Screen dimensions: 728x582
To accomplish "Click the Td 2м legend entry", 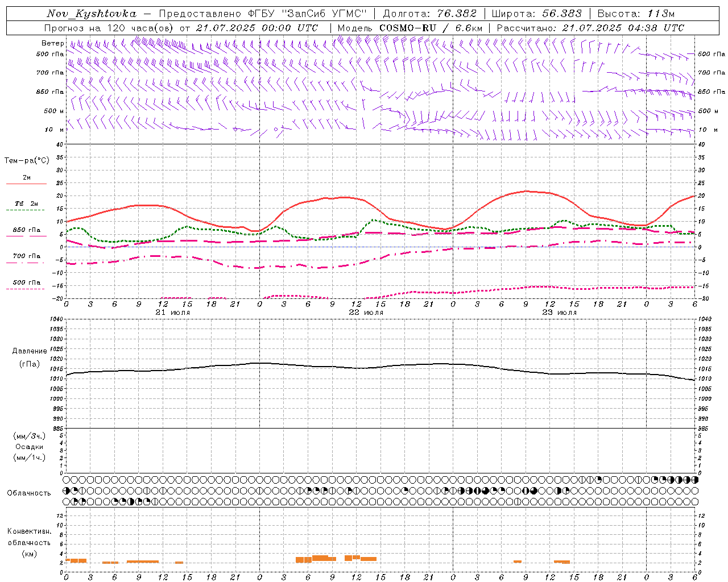I will click(26, 203).
